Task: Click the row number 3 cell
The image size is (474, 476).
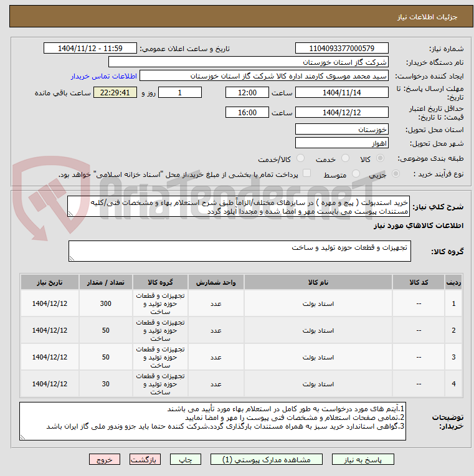Action: coord(453,357)
